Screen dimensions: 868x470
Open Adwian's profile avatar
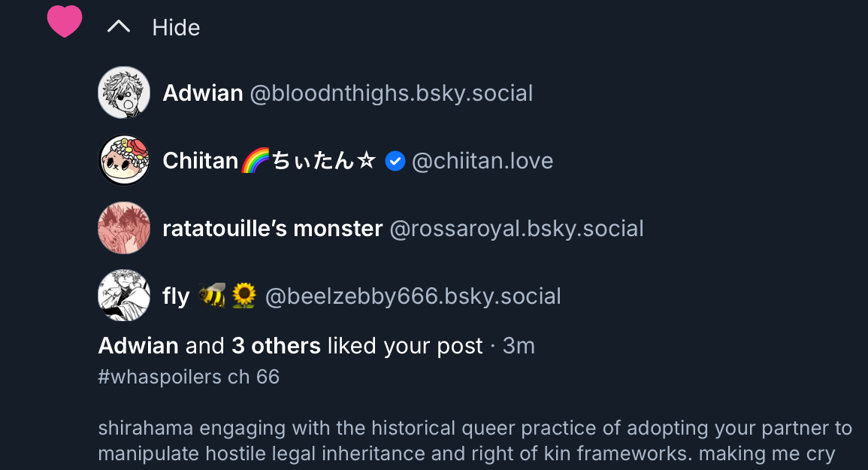tap(124, 92)
